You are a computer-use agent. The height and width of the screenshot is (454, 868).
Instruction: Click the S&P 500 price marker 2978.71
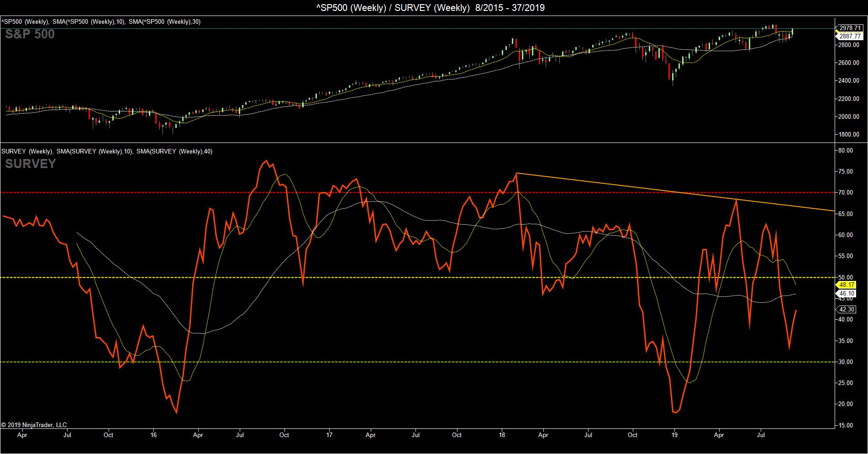tap(850, 28)
